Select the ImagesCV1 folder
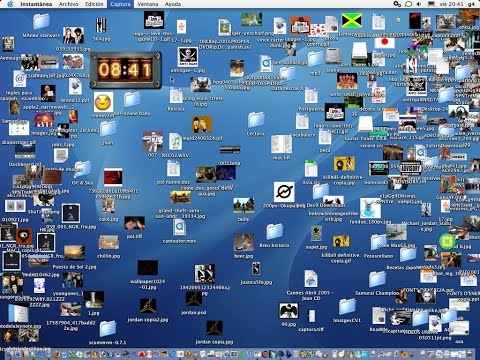This screenshot has width=480, height=360. pyautogui.click(x=347, y=306)
